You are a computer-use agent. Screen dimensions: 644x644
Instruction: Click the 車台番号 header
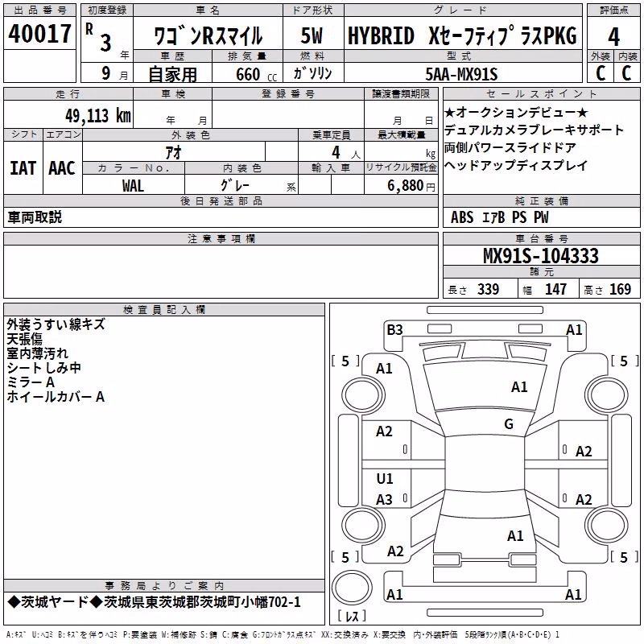point(541,238)
